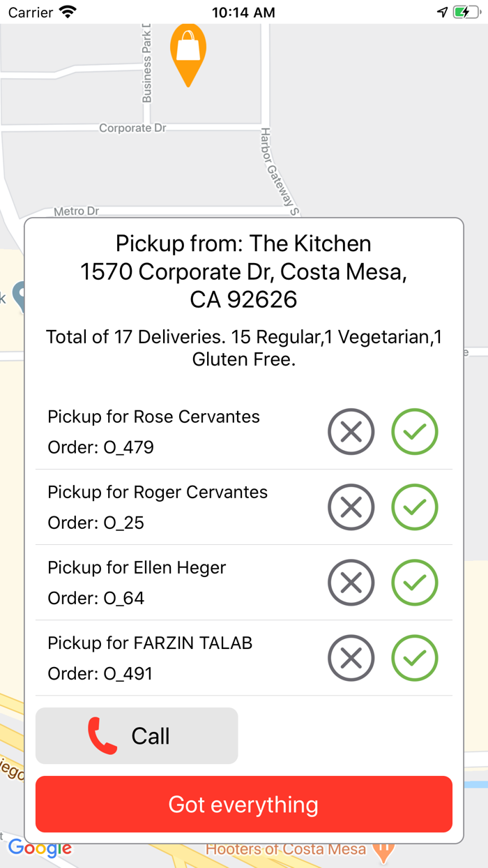488x868 pixels.
Task: Confirm pickup for Rose Cervantes
Action: pyautogui.click(x=415, y=432)
